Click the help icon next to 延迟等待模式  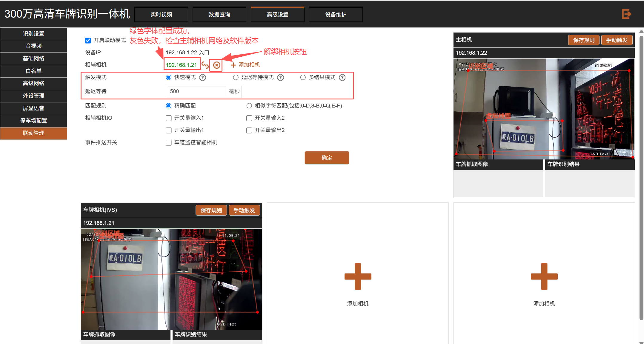(x=280, y=78)
